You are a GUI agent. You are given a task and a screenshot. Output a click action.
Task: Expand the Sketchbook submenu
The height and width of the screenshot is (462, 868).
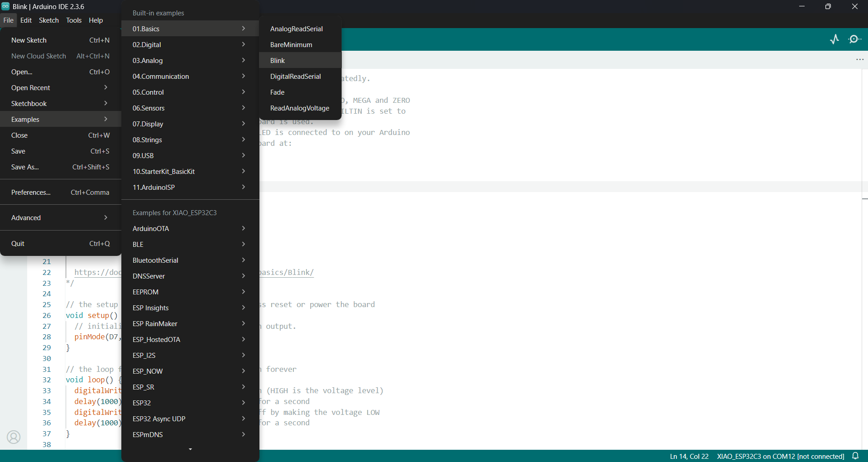[61, 104]
